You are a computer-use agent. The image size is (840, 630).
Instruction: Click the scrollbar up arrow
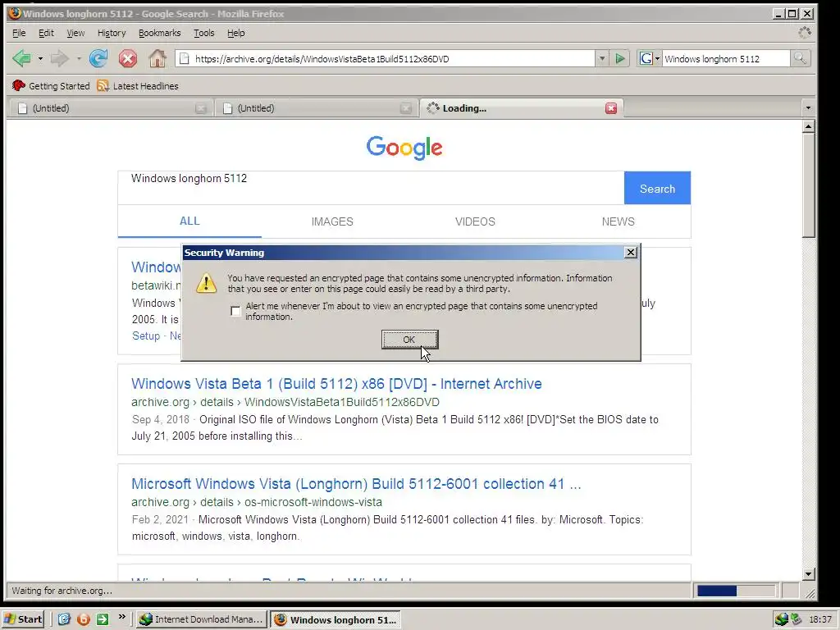pyautogui.click(x=808, y=127)
